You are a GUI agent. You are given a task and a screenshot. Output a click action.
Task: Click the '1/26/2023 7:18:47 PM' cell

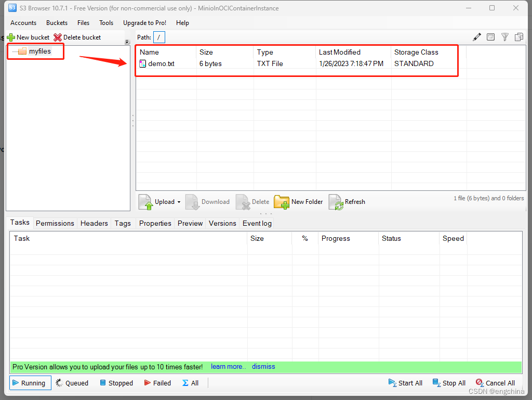(351, 63)
